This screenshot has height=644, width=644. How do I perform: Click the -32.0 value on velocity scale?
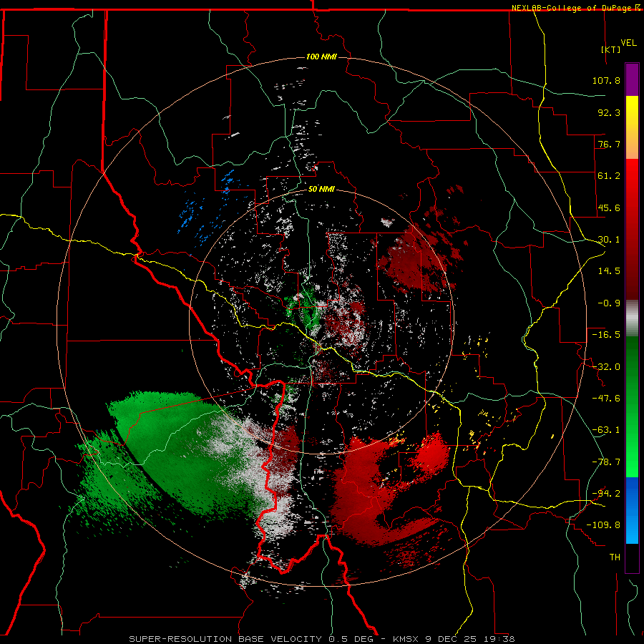point(606,367)
